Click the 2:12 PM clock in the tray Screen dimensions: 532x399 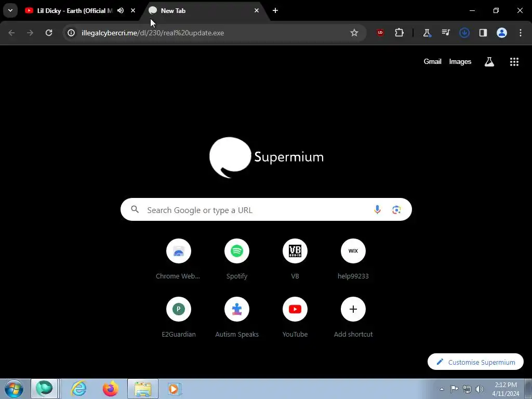[x=506, y=389]
